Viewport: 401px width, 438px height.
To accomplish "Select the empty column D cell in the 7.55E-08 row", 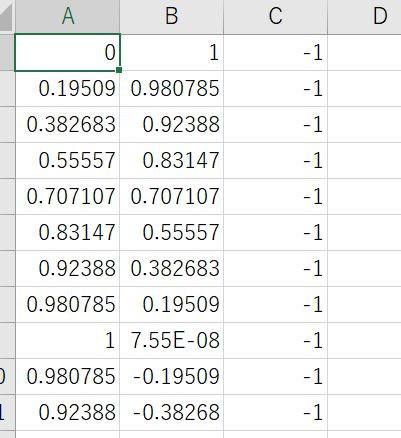I will [364, 341].
